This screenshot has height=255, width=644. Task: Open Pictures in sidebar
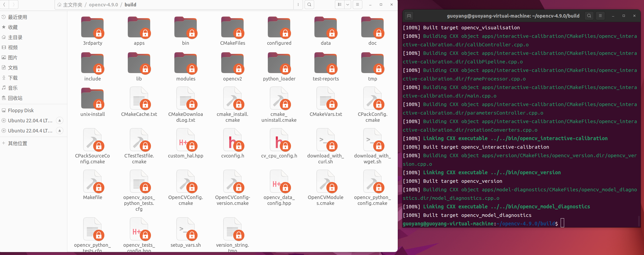[33, 58]
